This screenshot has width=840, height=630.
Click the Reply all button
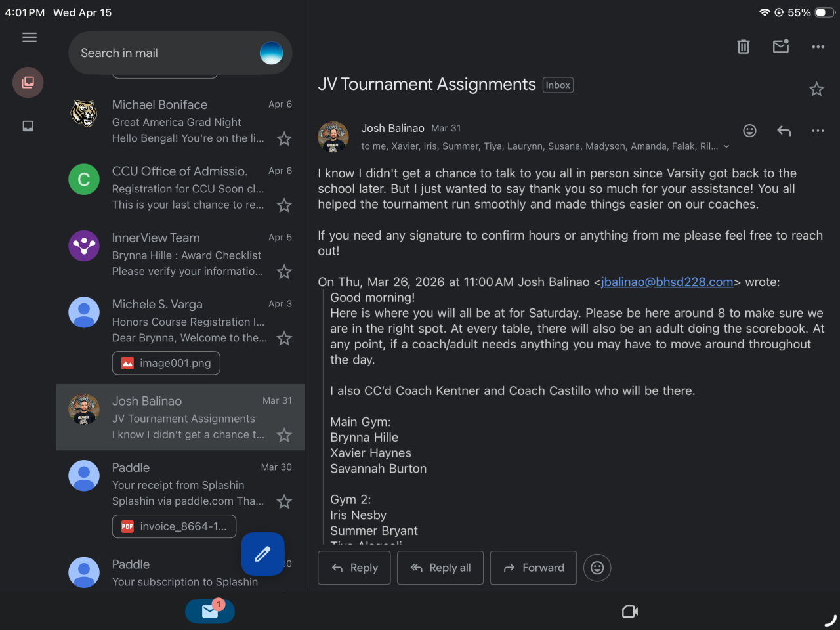coord(440,568)
